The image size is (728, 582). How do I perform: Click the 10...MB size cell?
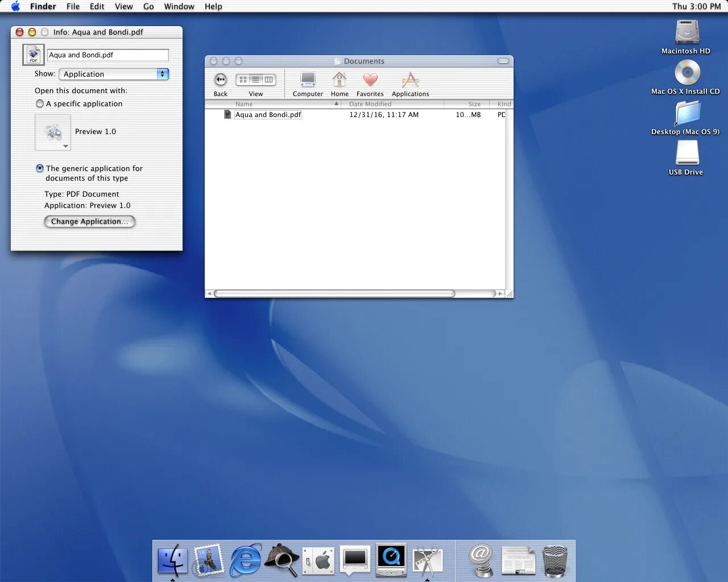point(468,115)
